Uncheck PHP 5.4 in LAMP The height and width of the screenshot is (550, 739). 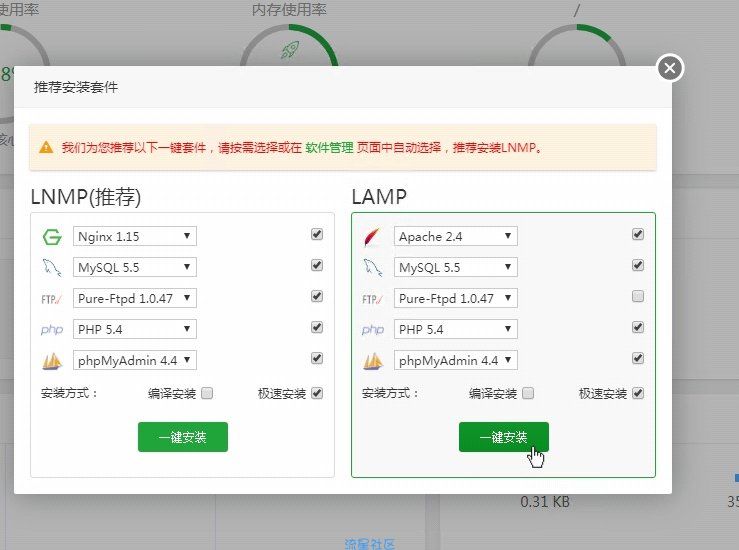coord(638,327)
